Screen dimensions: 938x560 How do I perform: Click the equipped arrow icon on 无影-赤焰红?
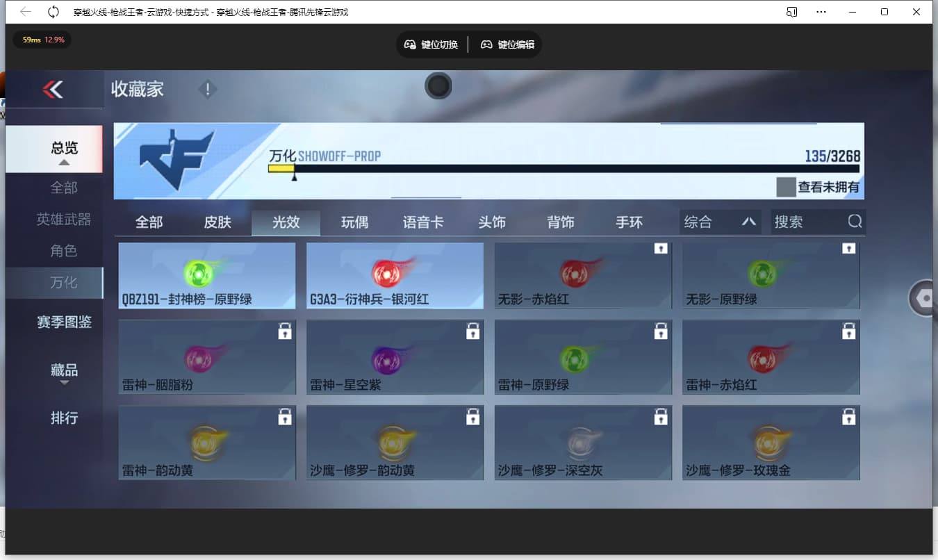click(661, 247)
